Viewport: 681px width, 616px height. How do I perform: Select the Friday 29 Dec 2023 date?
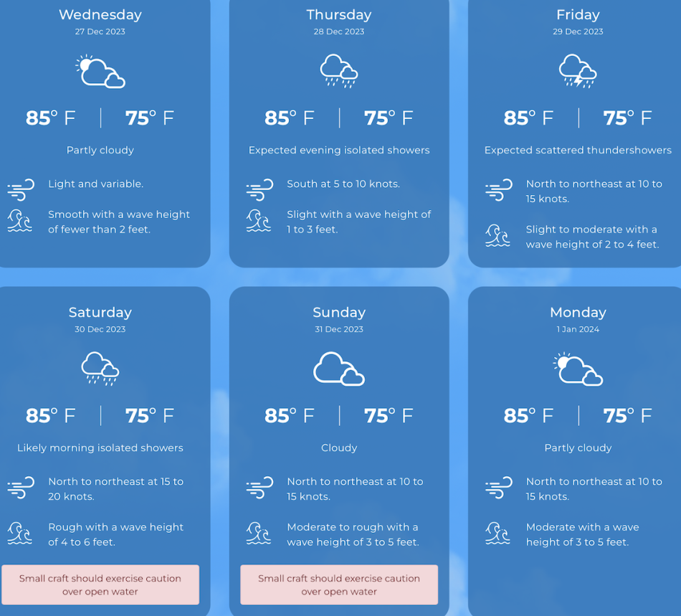(578, 32)
